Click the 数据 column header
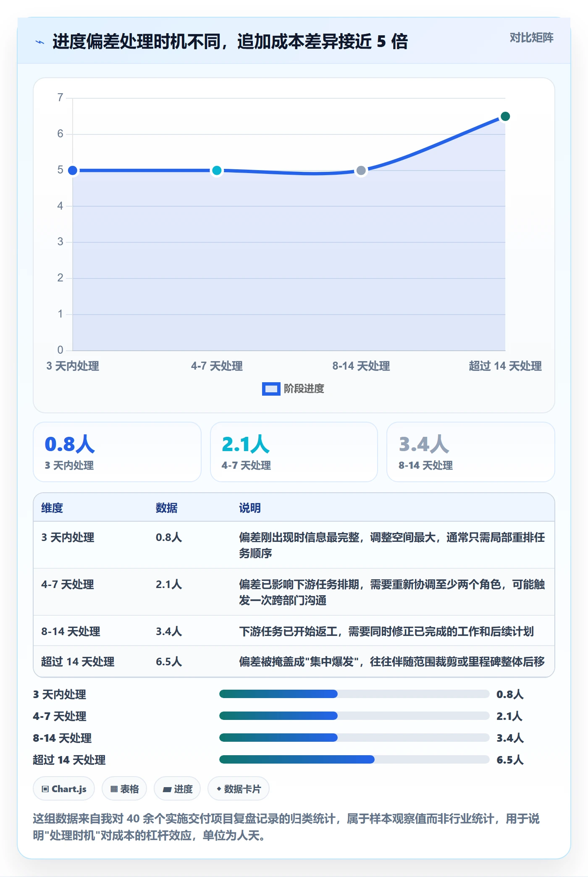 tap(167, 508)
